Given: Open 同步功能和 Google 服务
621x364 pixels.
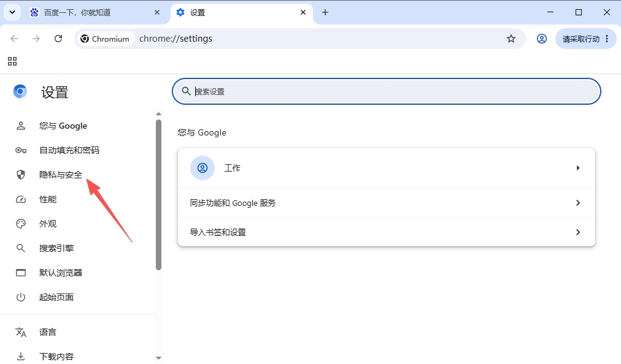Looking at the screenshot, I should pyautogui.click(x=387, y=203).
